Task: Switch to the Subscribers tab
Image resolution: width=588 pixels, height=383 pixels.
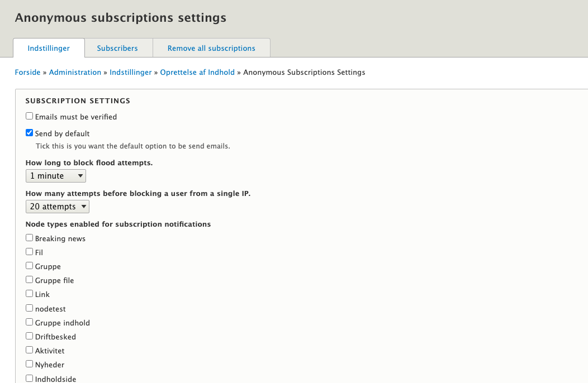Action: (x=117, y=48)
